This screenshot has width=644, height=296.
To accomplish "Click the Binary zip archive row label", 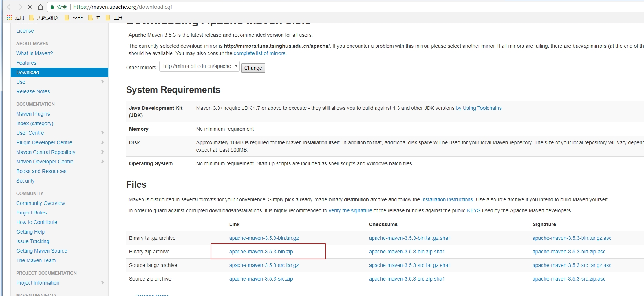I will (149, 252).
